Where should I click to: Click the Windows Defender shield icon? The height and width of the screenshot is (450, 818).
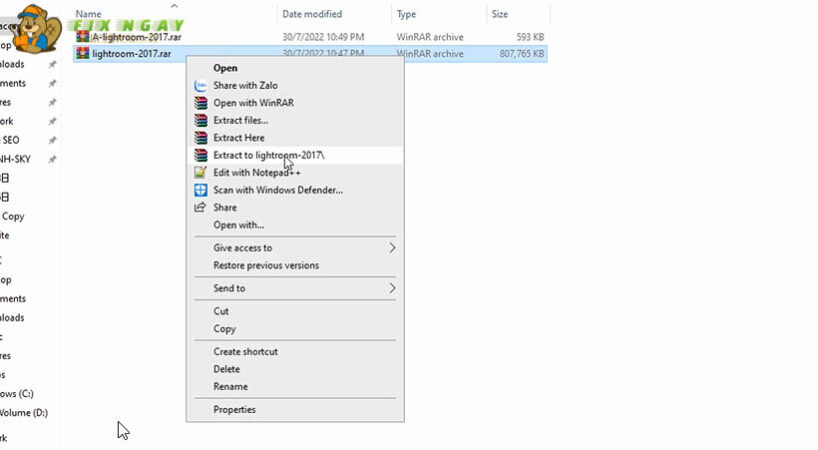(x=200, y=190)
